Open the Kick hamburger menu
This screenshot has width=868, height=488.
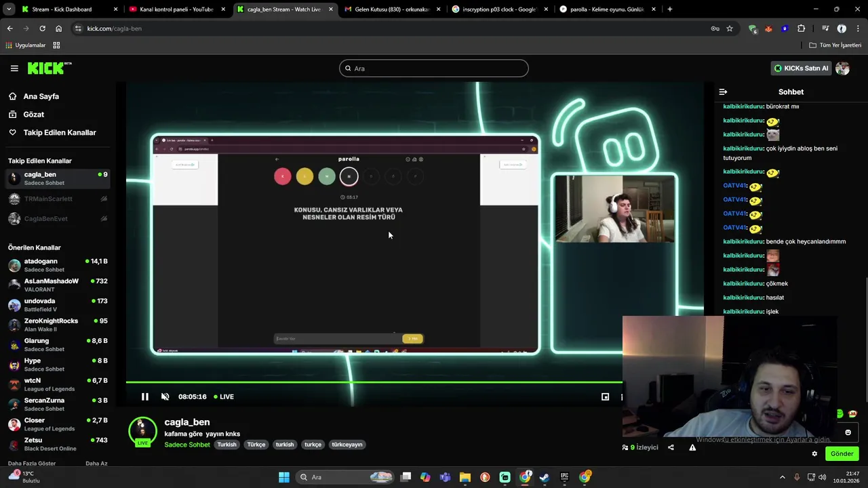click(x=14, y=68)
